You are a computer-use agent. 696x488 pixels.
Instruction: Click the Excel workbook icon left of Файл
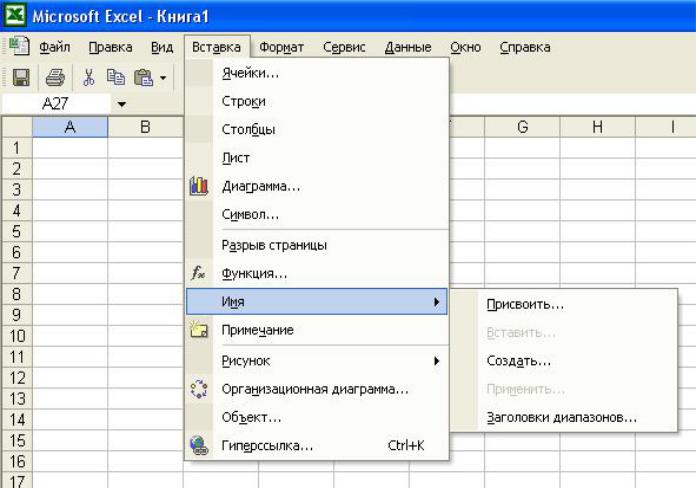click(19, 46)
